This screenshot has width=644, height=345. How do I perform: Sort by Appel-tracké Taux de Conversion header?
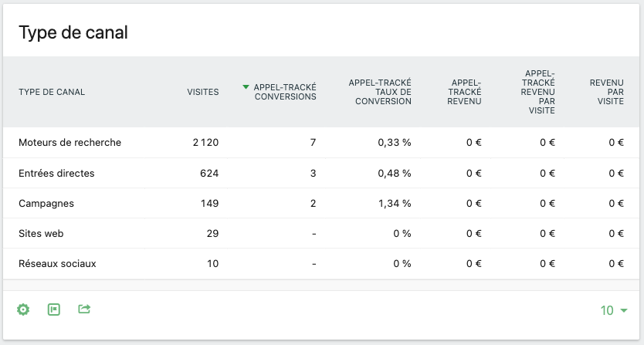tap(380, 92)
